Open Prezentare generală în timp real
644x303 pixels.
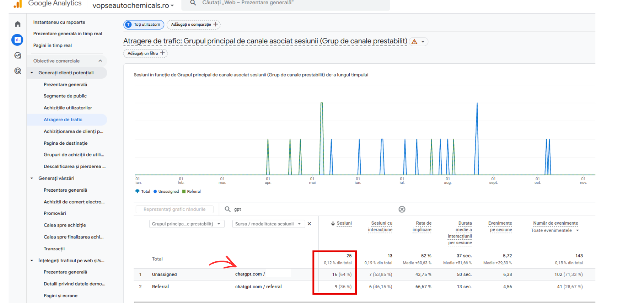tap(67, 34)
